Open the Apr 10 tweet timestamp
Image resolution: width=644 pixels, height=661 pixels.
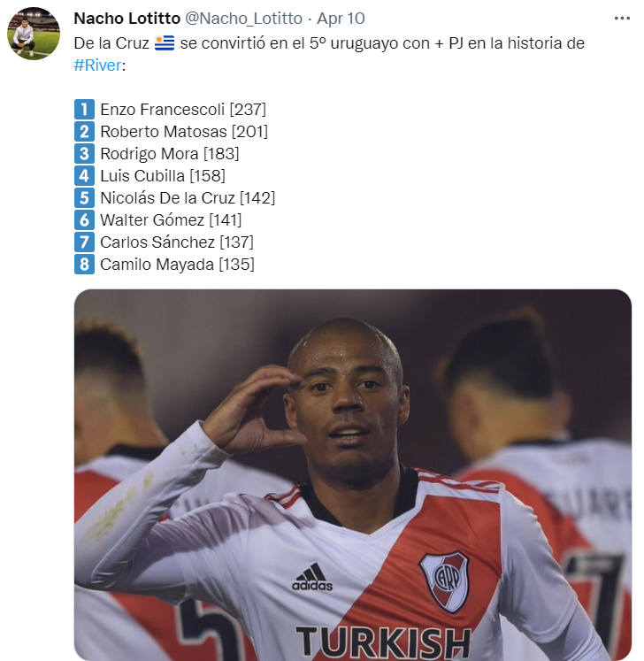(341, 18)
